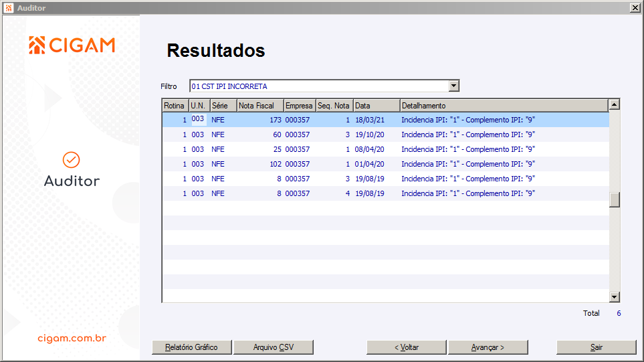This screenshot has height=362, width=644.
Task: Click date 08/04/20 cell
Action: 370,150
